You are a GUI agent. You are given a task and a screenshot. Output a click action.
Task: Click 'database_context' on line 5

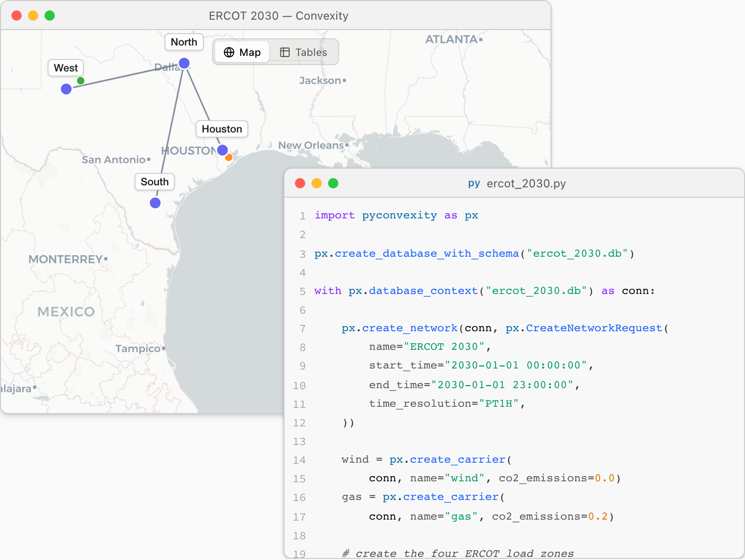[x=423, y=291]
